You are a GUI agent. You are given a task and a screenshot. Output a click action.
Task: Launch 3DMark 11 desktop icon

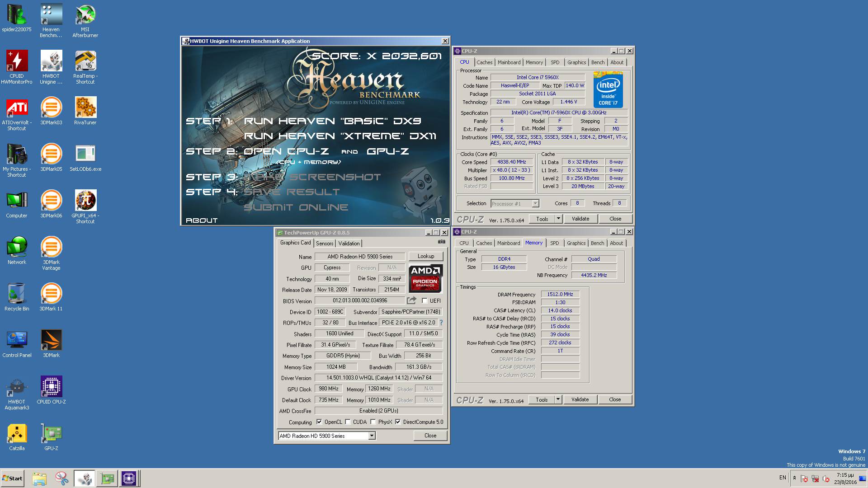tap(51, 297)
